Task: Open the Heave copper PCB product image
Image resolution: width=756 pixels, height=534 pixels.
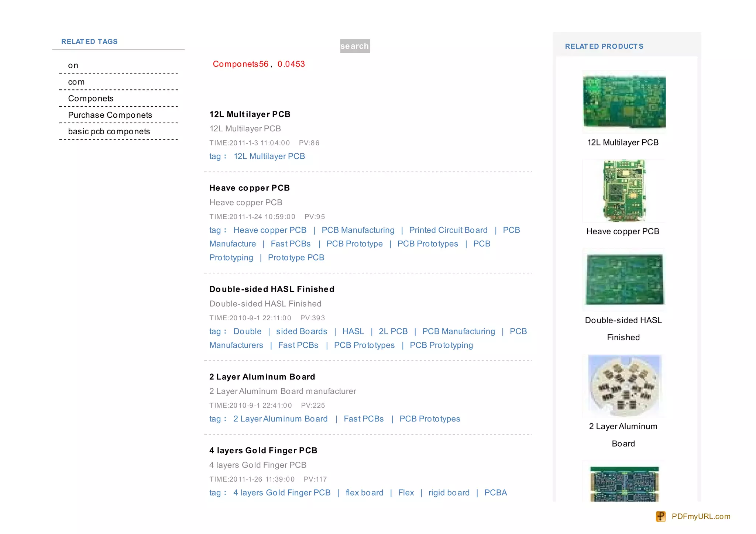Action: tap(624, 190)
